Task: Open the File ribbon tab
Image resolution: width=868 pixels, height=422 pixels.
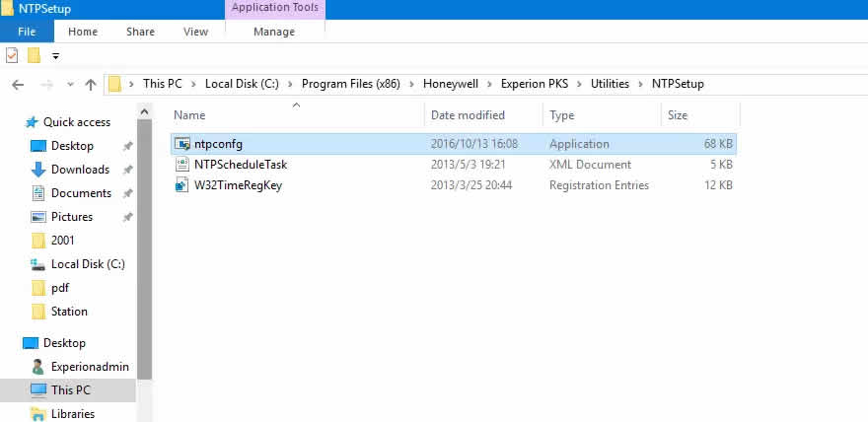Action: pos(27,32)
